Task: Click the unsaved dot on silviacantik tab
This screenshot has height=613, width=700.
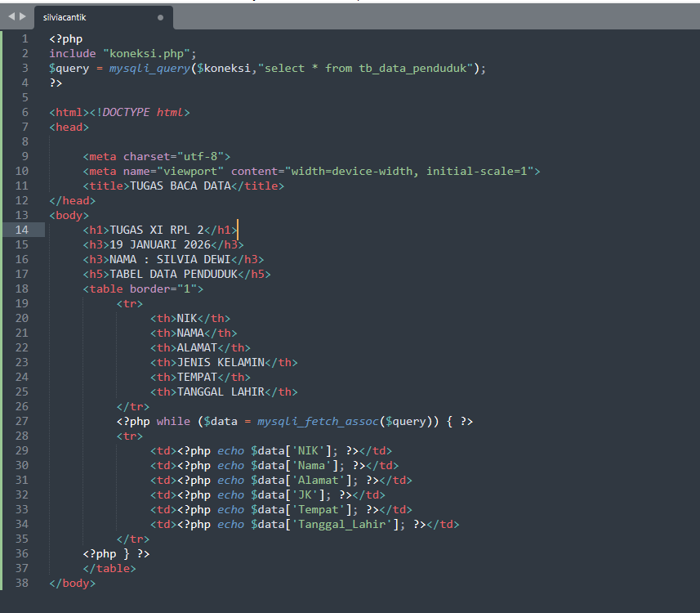Action: pos(160,17)
